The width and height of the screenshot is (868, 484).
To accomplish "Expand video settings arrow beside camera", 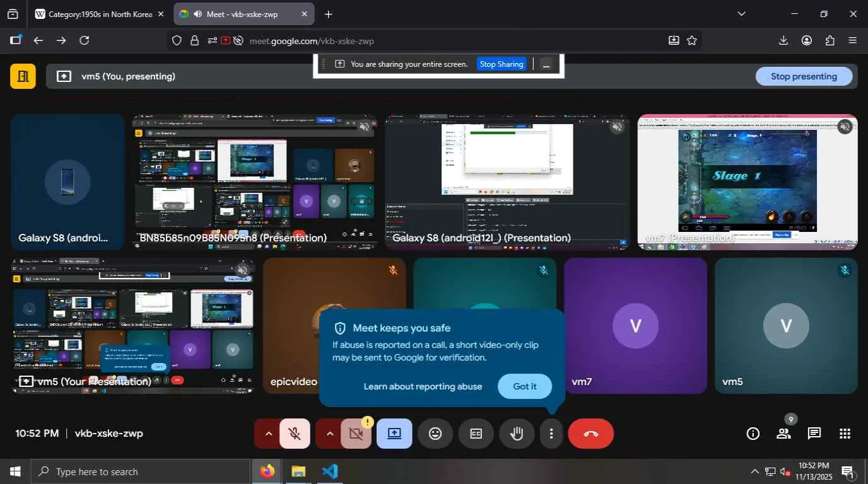I will [x=329, y=434].
